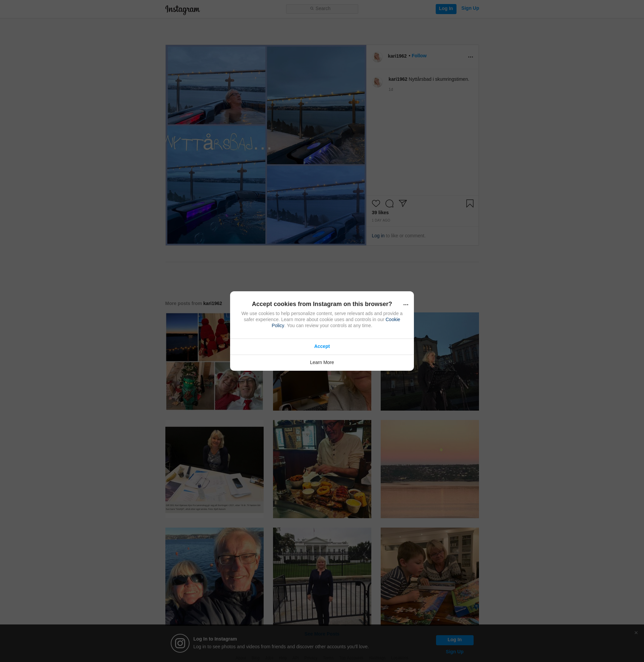Share the post with the paper plane icon

coord(402,203)
